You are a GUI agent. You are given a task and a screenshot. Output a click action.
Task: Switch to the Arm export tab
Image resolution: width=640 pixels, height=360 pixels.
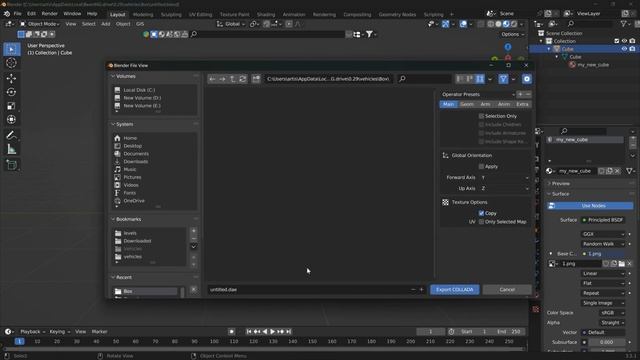485,104
